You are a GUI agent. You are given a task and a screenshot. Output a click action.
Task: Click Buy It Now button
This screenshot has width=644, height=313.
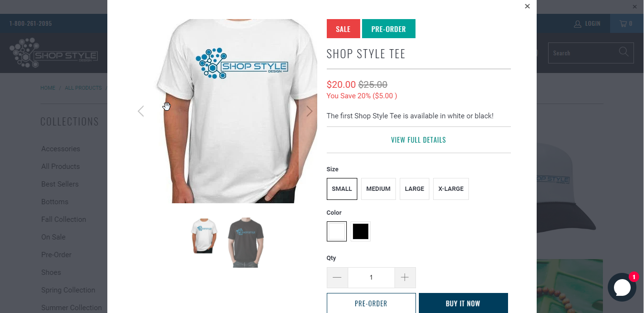(463, 303)
